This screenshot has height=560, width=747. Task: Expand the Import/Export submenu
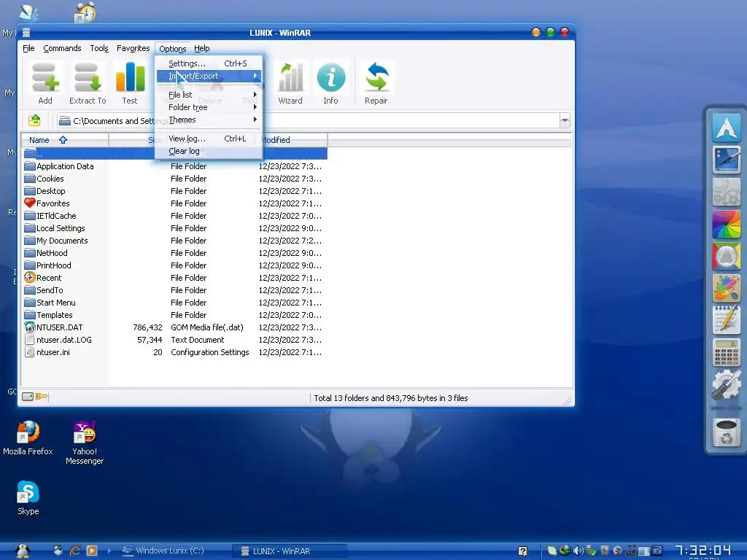209,76
